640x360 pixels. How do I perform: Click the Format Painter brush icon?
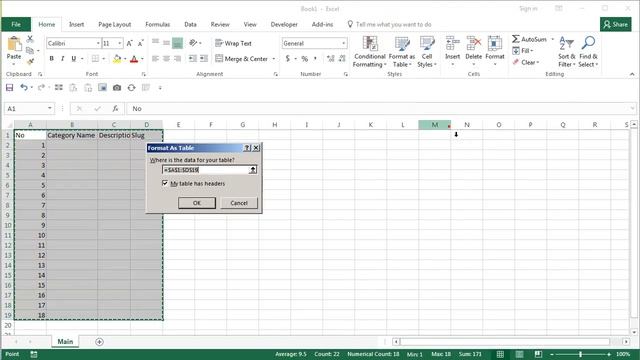click(x=30, y=62)
